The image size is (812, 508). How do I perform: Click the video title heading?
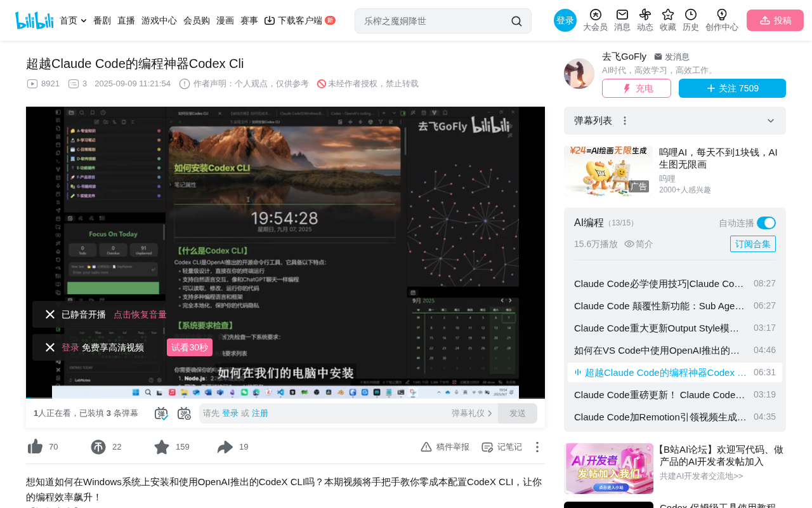point(135,63)
